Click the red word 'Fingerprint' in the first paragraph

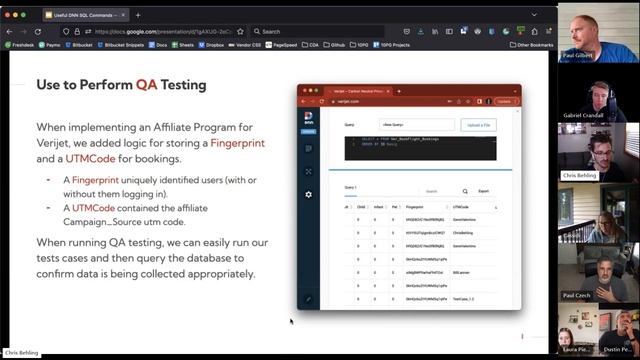pos(238,143)
